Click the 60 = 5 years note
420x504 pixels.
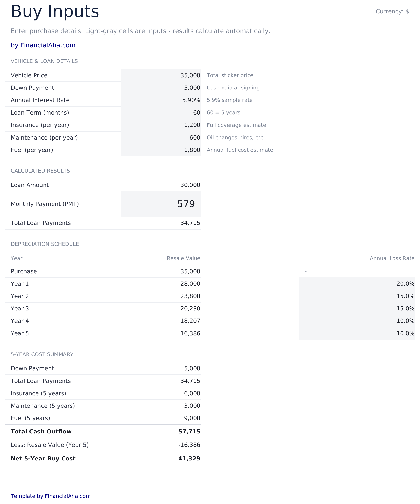223,113
